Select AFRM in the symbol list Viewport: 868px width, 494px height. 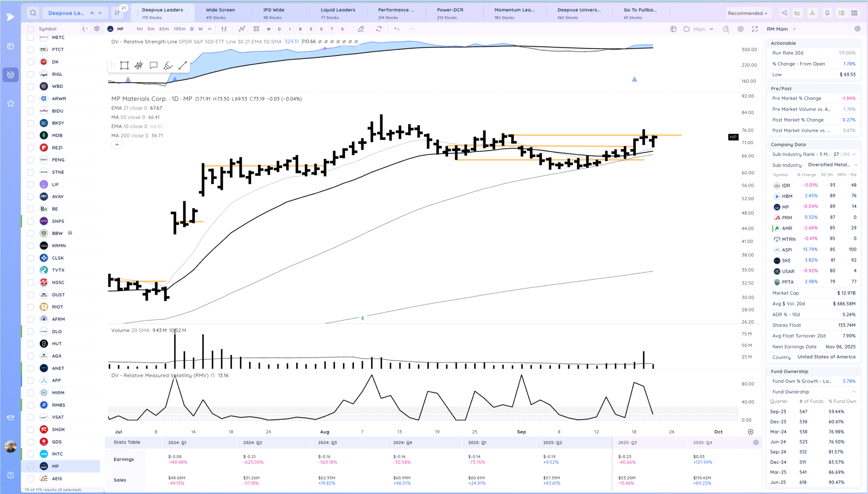point(58,319)
